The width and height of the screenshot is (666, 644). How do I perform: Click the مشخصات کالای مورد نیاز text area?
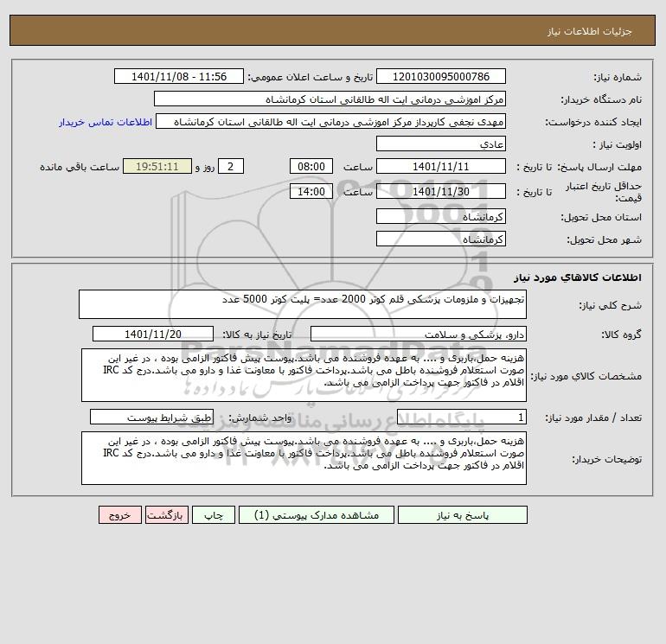point(304,375)
